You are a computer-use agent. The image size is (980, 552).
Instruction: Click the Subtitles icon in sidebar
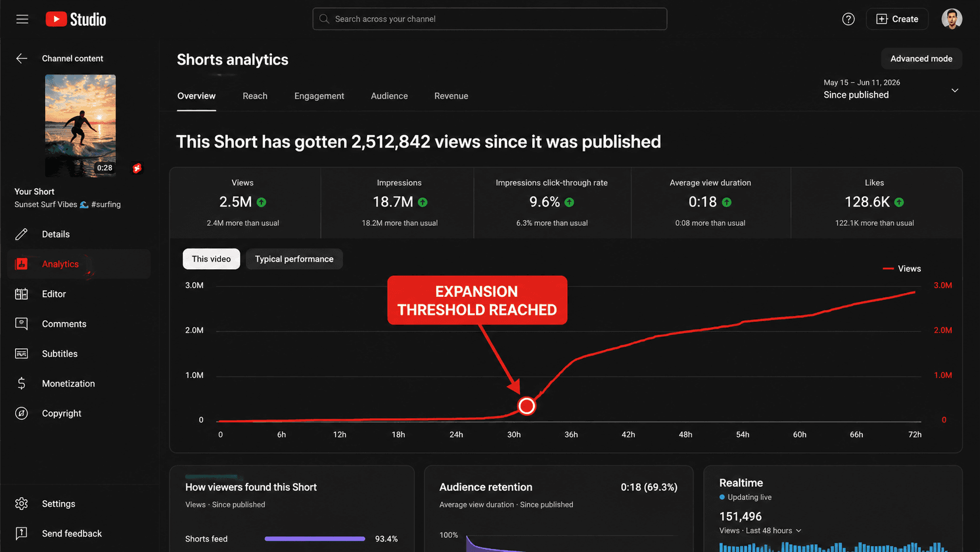pyautogui.click(x=22, y=354)
